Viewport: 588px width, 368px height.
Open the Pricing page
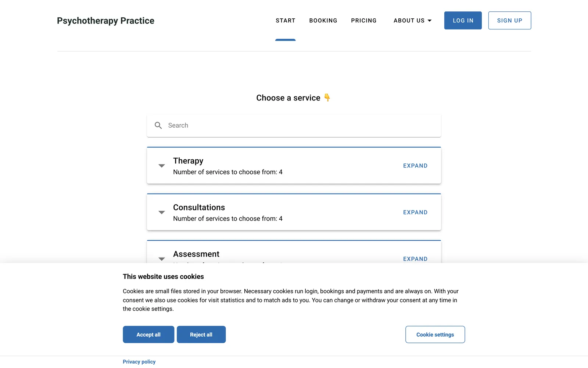pyautogui.click(x=364, y=21)
